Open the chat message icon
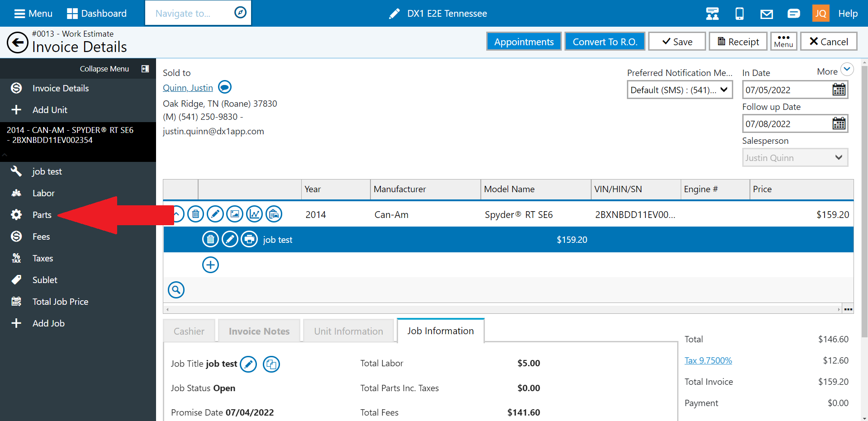This screenshot has width=868, height=421. [x=794, y=14]
